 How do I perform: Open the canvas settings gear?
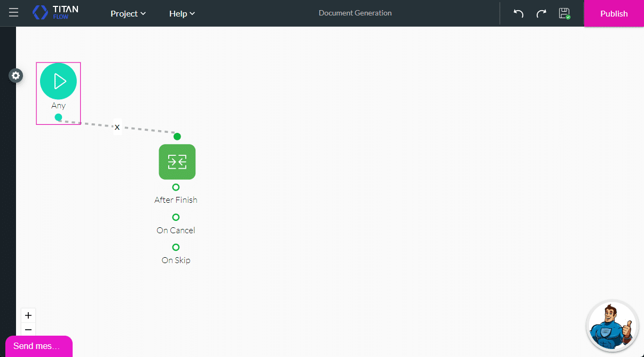[15, 75]
